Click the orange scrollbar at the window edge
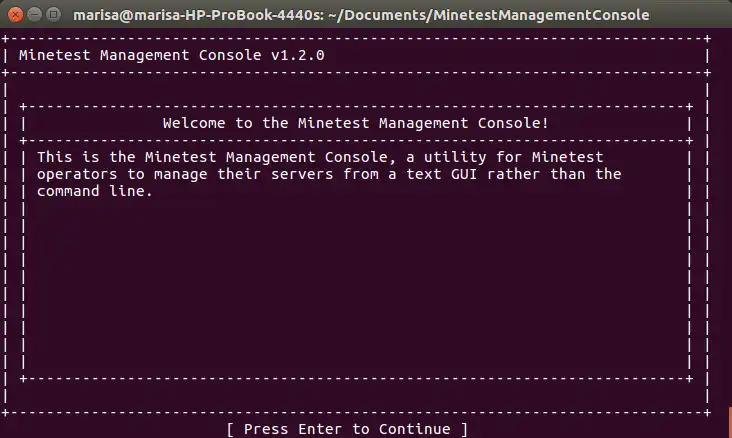 [730, 422]
